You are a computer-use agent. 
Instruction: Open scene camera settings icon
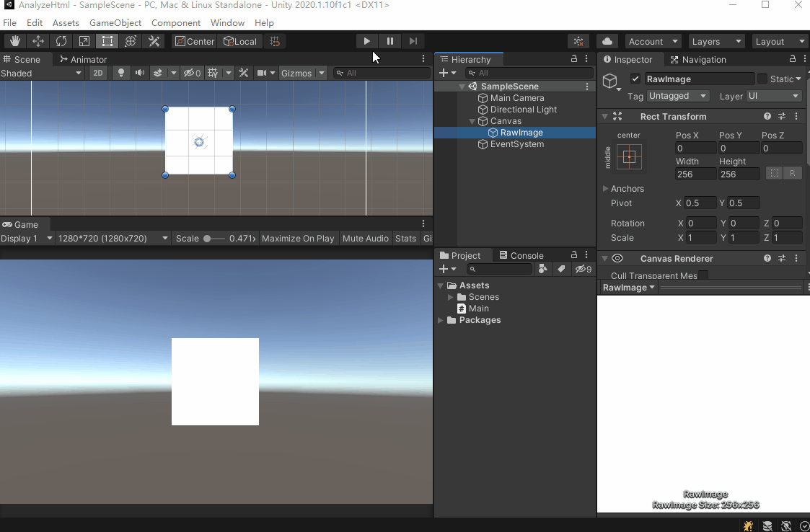262,73
